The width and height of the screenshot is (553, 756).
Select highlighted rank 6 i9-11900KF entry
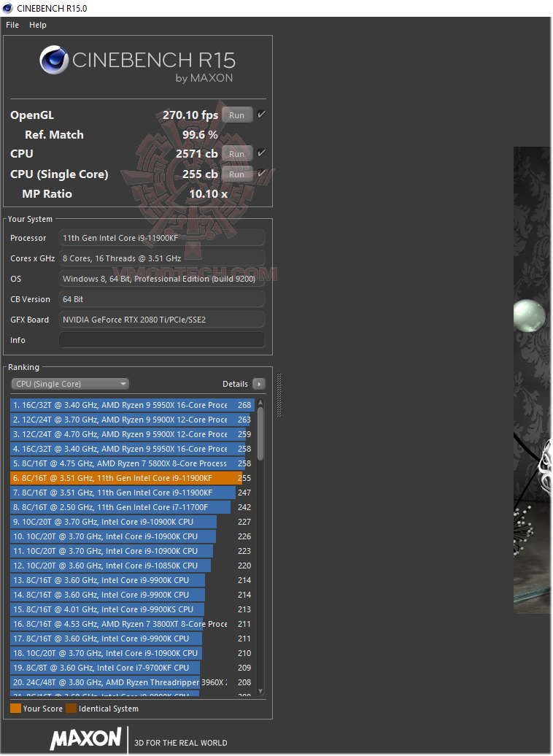133,478
